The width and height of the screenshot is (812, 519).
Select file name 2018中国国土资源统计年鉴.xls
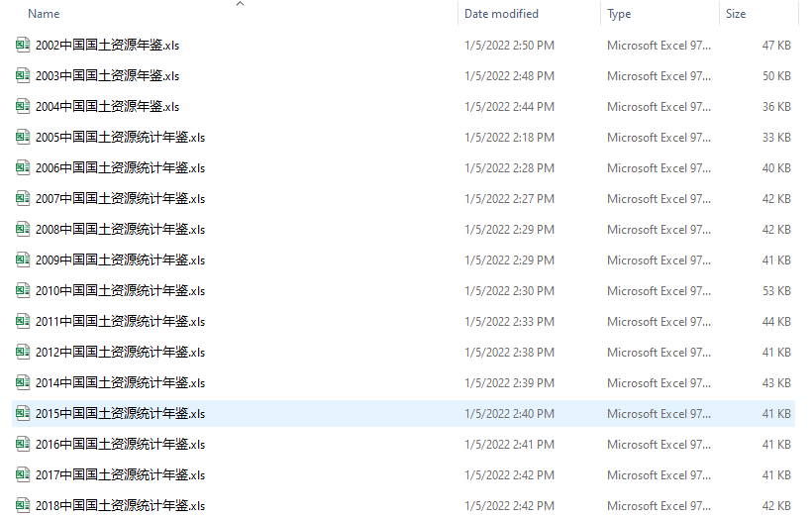click(x=120, y=505)
